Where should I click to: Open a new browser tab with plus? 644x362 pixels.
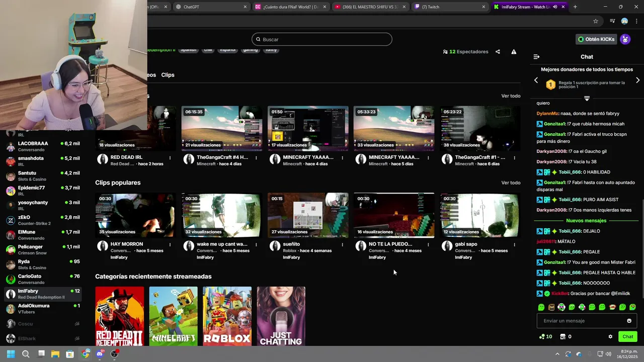coord(575,7)
